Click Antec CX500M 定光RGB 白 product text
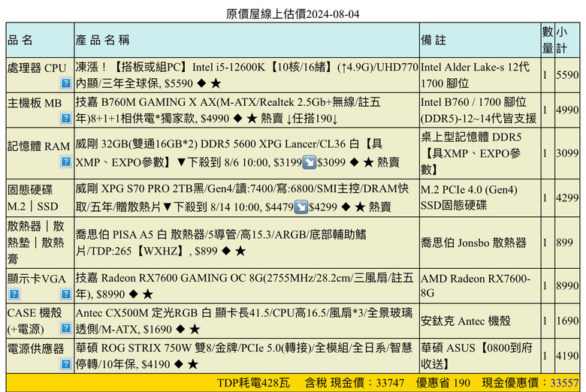This screenshot has height=392, width=586. (x=244, y=321)
